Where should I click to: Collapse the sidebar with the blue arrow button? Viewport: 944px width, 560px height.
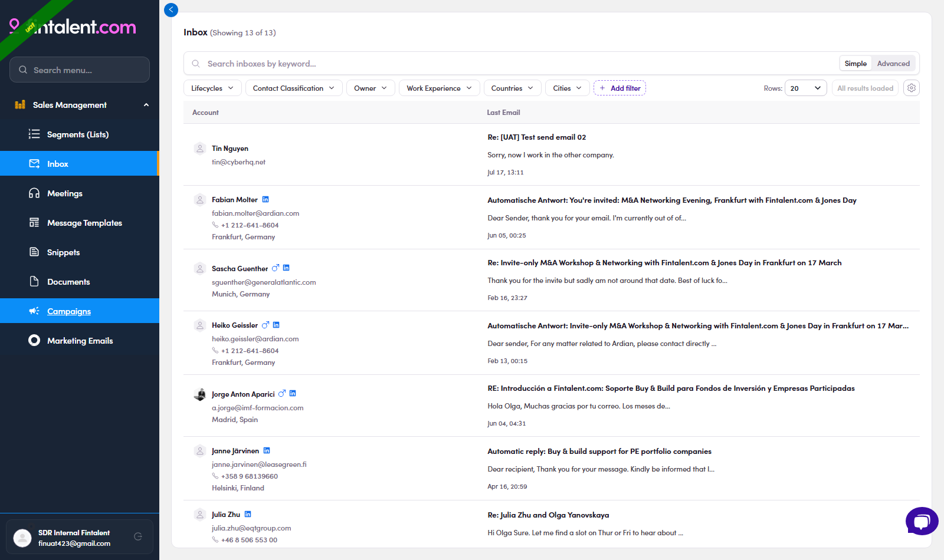pos(171,9)
